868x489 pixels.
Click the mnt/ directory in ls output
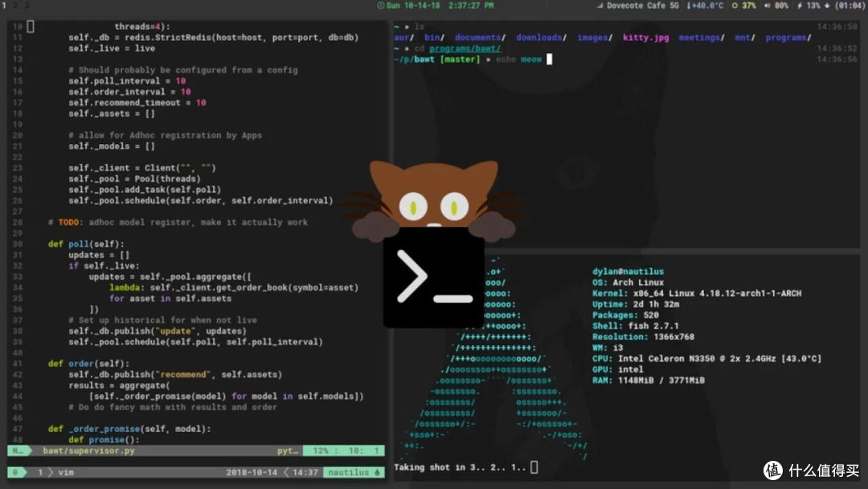click(744, 38)
